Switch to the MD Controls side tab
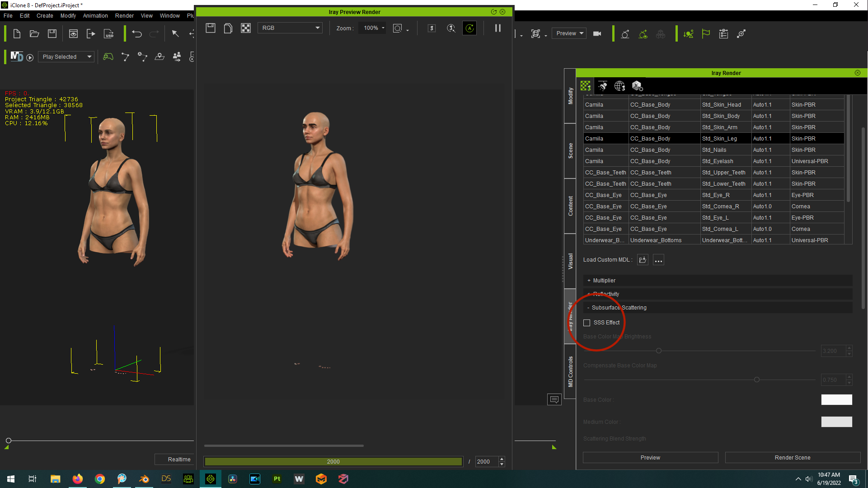This screenshot has height=488, width=868. tap(570, 371)
